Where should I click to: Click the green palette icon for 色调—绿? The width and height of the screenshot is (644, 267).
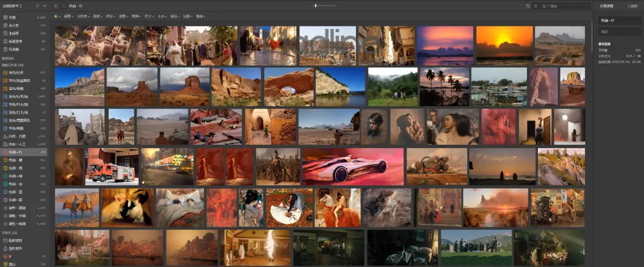[5, 176]
